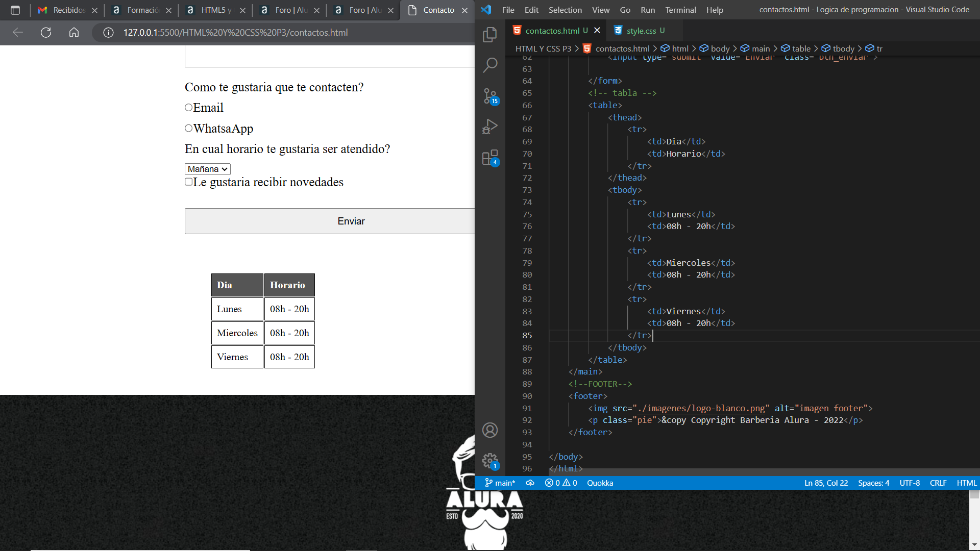Screen dimensions: 980x551
Task: Open the browser tab actions menu icon
Action: click(x=15, y=10)
